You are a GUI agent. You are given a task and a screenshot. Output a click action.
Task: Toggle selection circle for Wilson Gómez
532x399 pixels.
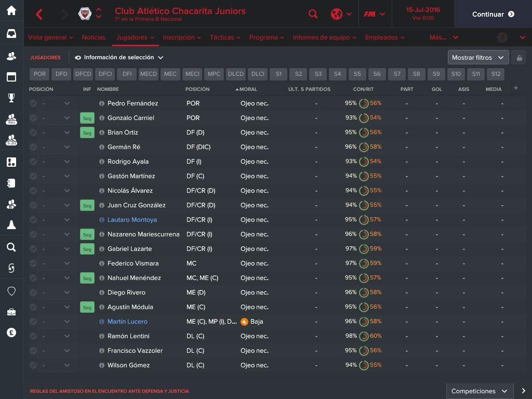tap(33, 365)
